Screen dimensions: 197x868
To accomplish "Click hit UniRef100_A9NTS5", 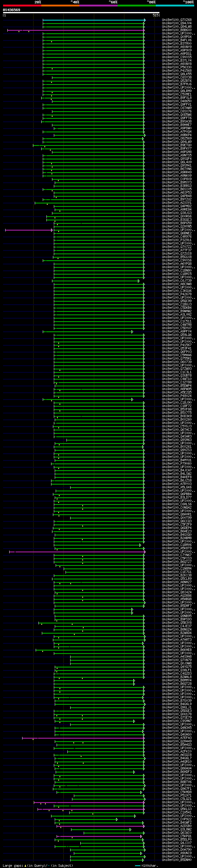I will (177, 155).
